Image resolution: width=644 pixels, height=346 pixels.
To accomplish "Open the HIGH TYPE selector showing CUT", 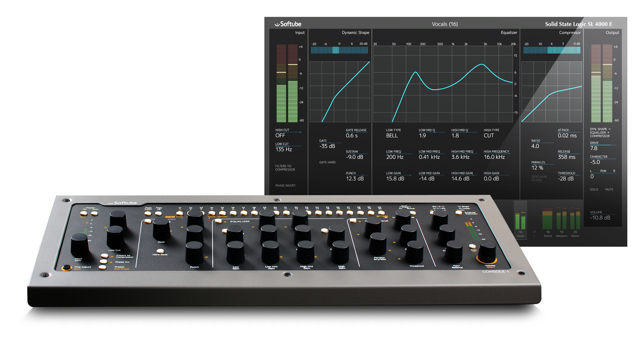I will point(488,135).
